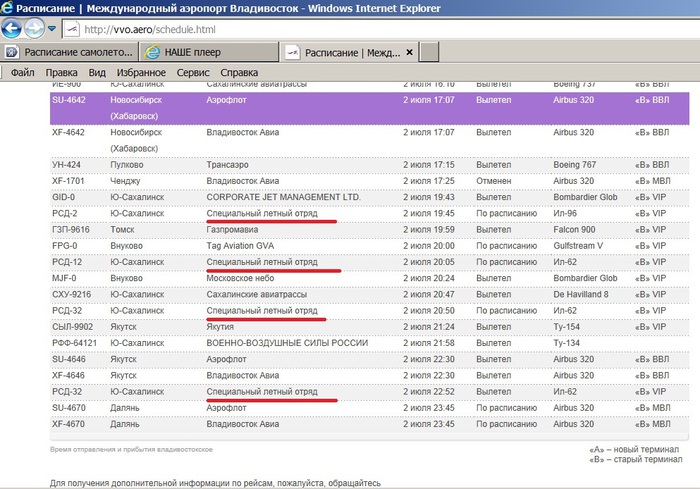
Task: Click the browser Back arrow button
Action: click(x=11, y=29)
